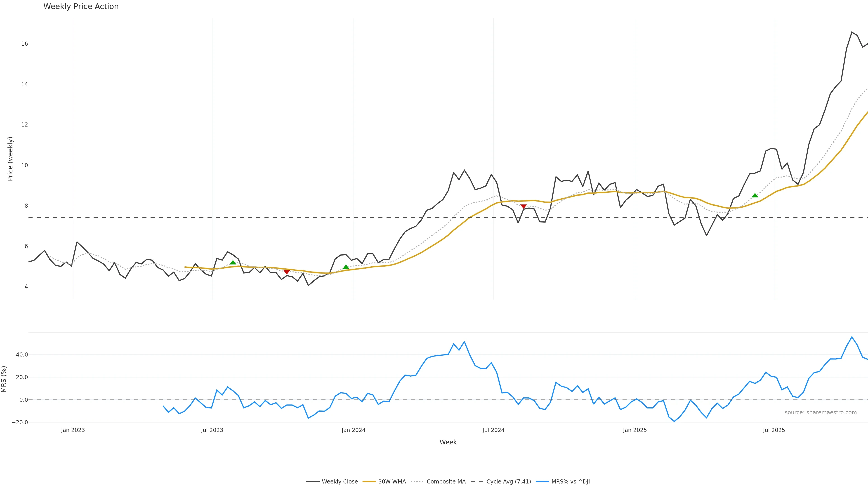
Task: Select the green up-triangle marker before Jul 2025
Action: [x=755, y=195]
